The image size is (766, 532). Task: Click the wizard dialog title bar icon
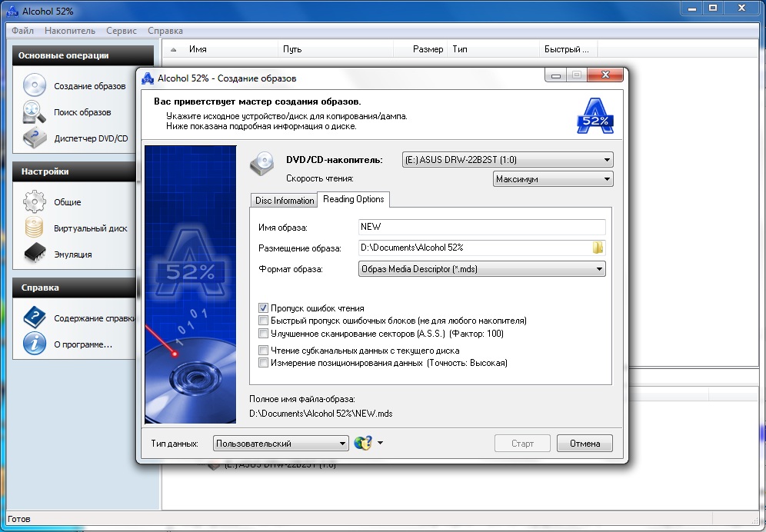pyautogui.click(x=148, y=78)
